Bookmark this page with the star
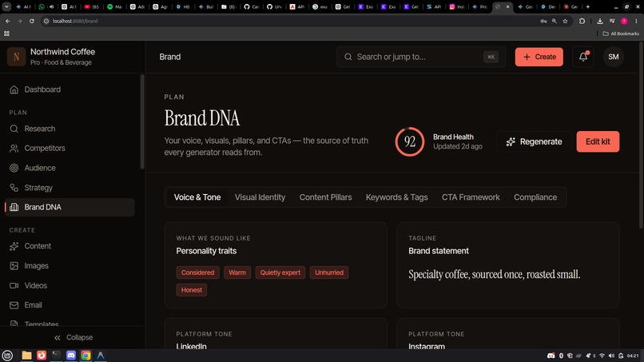 pos(565,21)
